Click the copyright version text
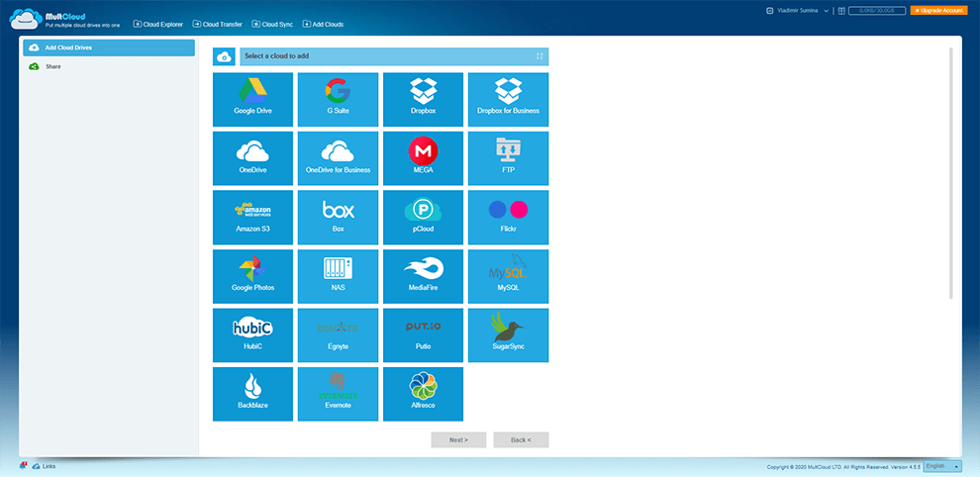 pos(842,467)
